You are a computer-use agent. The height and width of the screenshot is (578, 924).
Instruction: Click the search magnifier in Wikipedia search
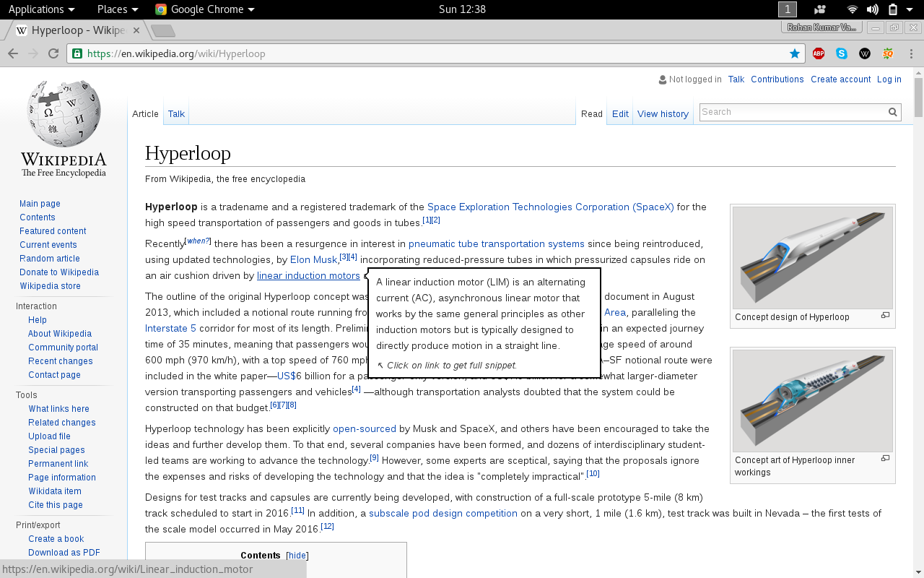point(892,112)
